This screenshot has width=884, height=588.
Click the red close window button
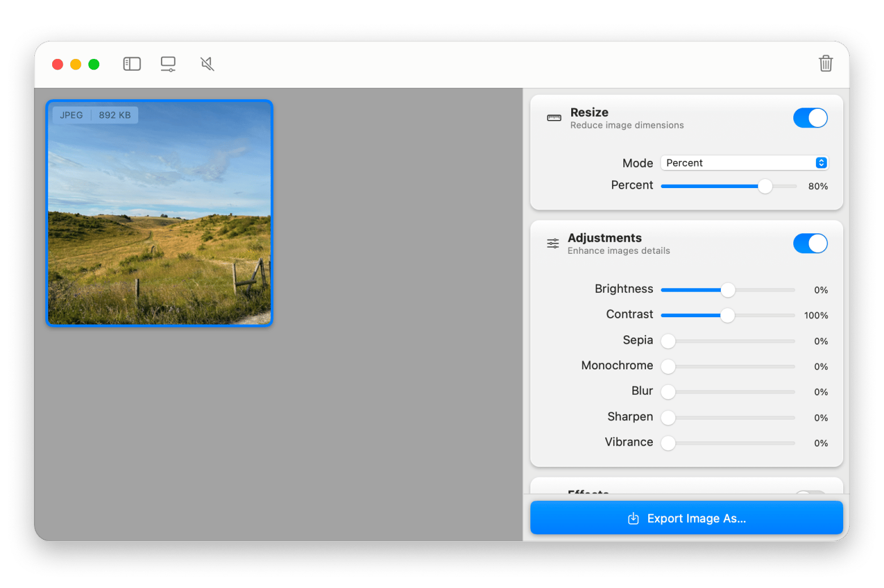(58, 65)
